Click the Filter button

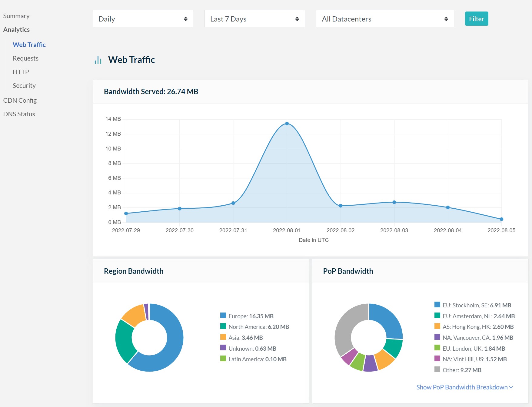476,19
